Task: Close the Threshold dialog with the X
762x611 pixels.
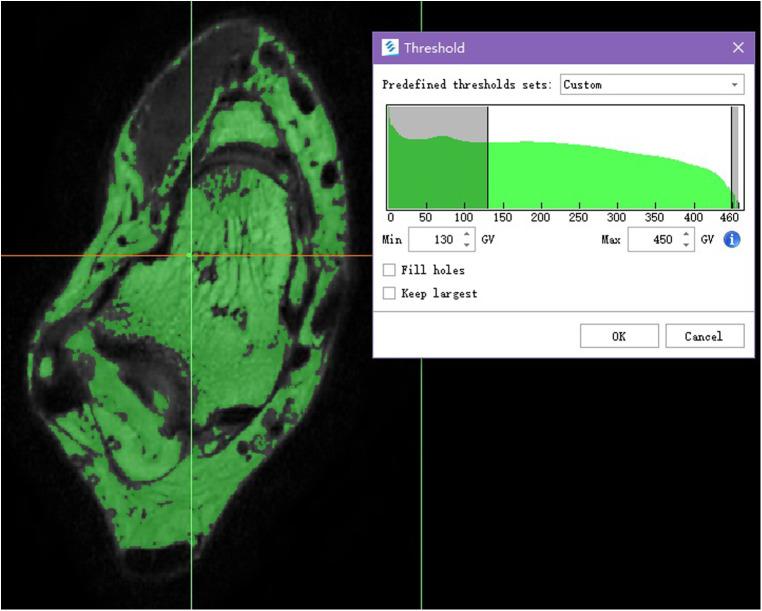Action: (x=738, y=48)
